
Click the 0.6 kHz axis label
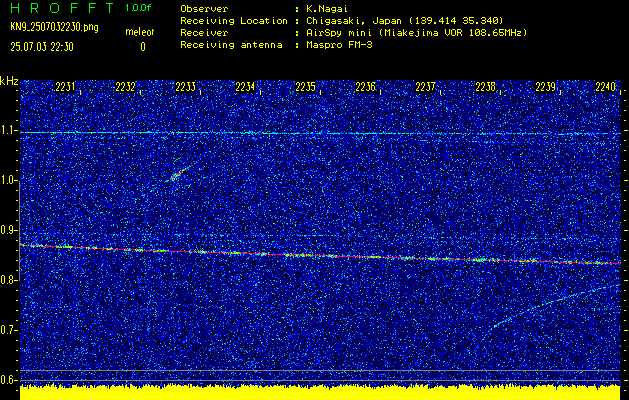coord(8,380)
